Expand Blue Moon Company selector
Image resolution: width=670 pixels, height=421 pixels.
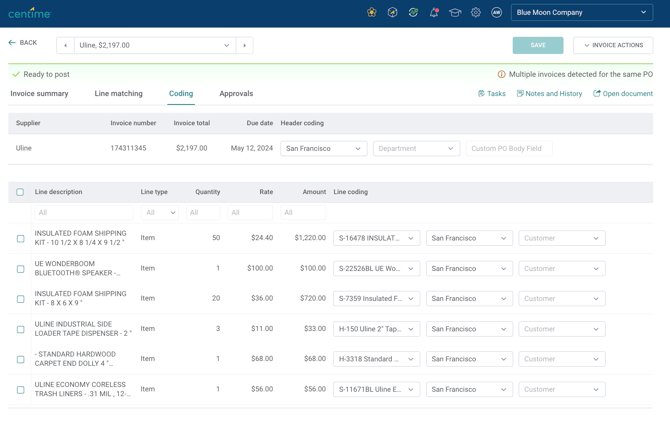pos(582,12)
